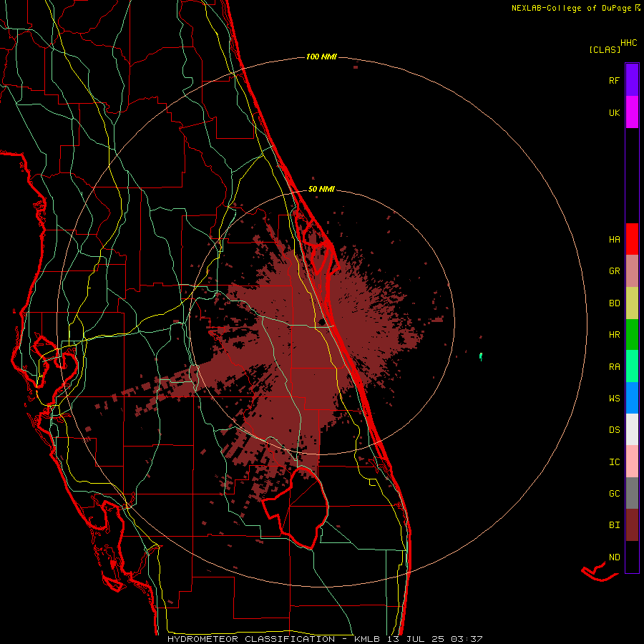Click the RF purple legend swatch

pos(632,79)
